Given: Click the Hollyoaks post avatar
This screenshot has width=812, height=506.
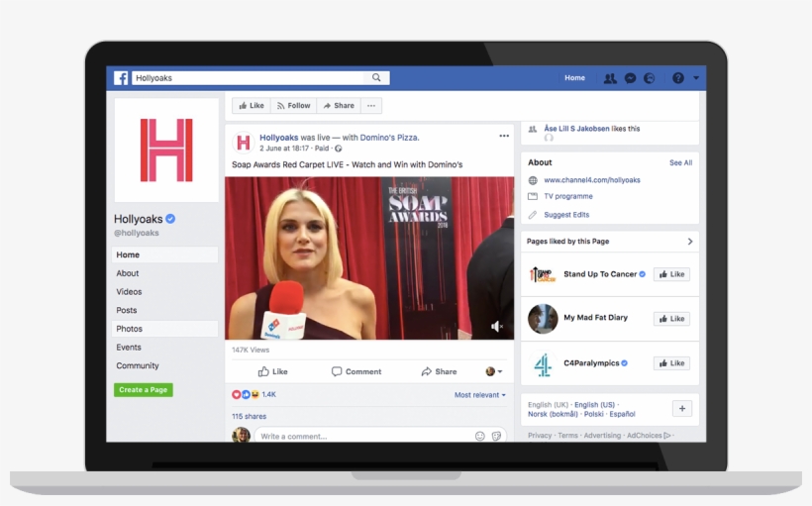Looking at the screenshot, I should pyautogui.click(x=244, y=142).
